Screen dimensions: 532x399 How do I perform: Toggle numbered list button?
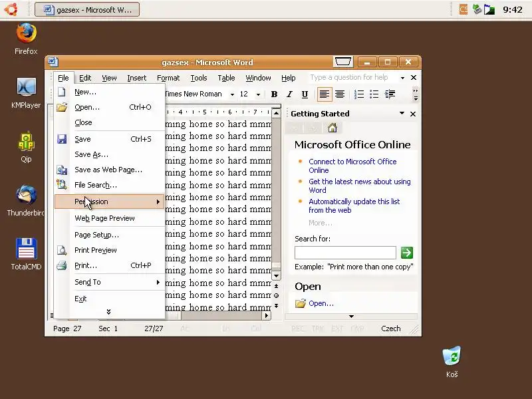coord(358,94)
